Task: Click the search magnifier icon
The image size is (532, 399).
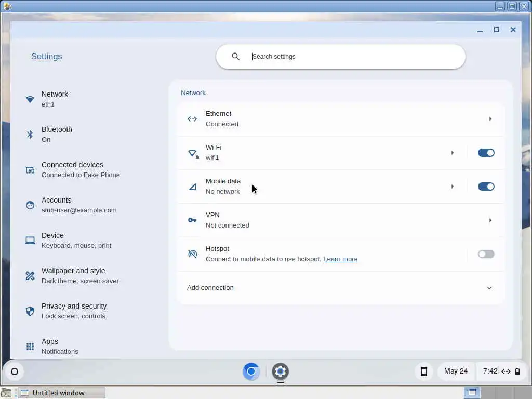Action: point(235,56)
